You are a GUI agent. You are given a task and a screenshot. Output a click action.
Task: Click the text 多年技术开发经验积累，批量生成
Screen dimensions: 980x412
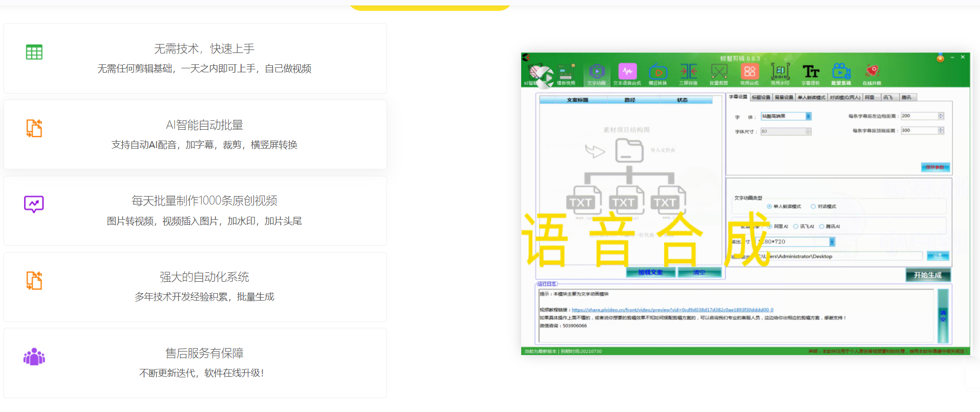click(204, 297)
